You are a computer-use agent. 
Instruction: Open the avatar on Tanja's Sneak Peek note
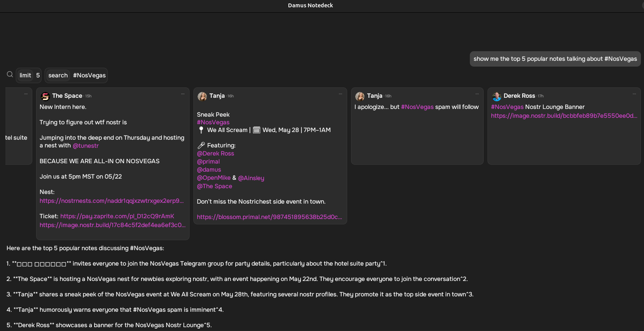click(x=202, y=96)
